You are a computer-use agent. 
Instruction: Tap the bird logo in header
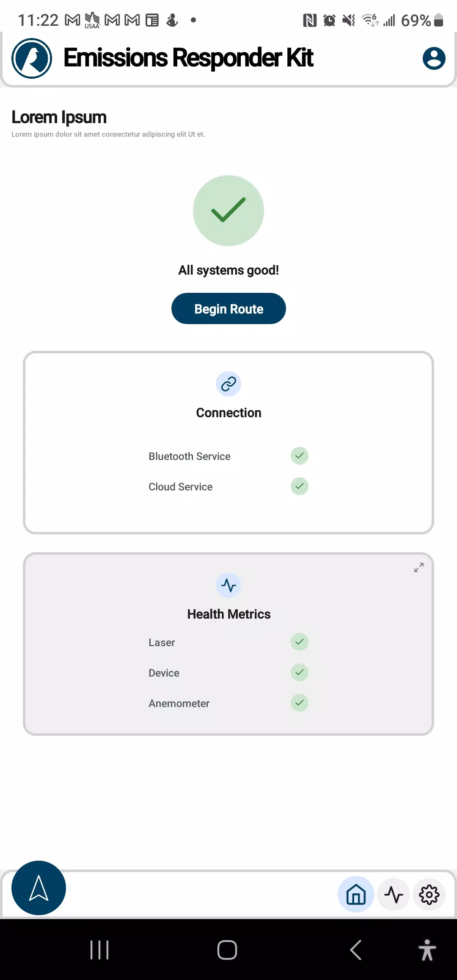(32, 58)
